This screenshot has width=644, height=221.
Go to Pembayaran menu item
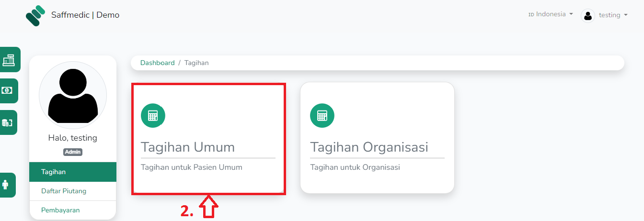click(60, 210)
